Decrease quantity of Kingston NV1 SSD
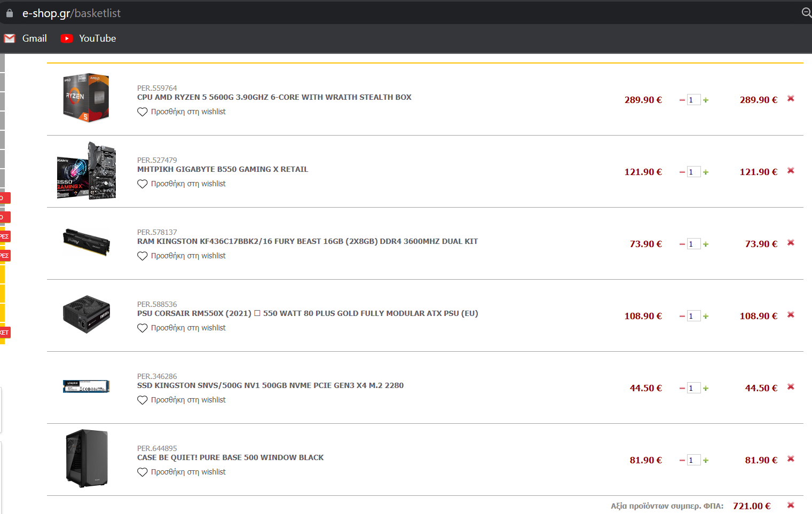Viewport: 812px width, 514px height. coord(682,389)
